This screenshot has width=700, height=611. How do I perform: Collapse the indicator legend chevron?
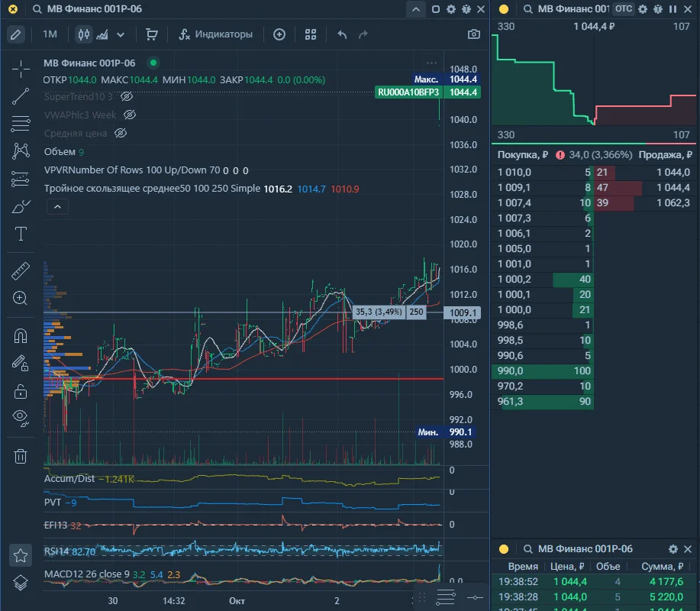point(57,207)
